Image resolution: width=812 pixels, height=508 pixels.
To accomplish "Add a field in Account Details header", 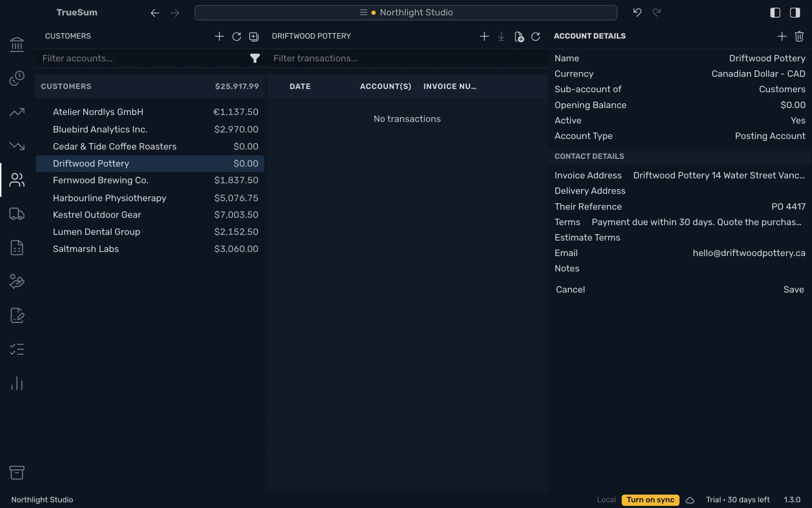I will 782,37.
